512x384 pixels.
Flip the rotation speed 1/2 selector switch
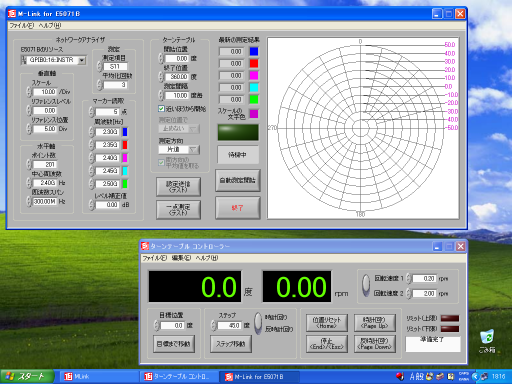[366, 285]
